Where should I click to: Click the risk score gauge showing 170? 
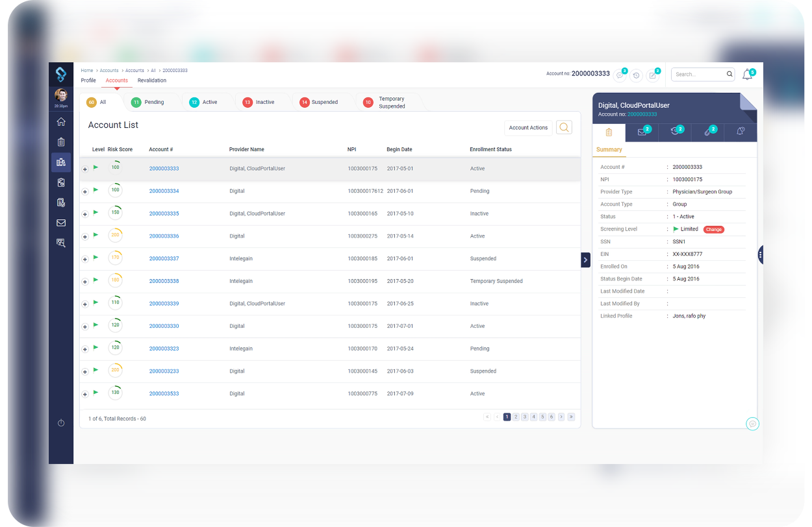pos(115,258)
